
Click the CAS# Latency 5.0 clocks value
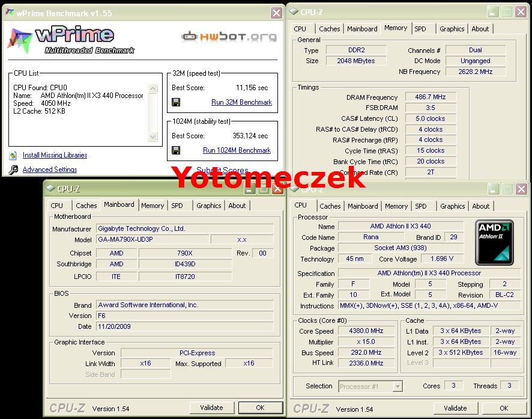click(x=430, y=118)
